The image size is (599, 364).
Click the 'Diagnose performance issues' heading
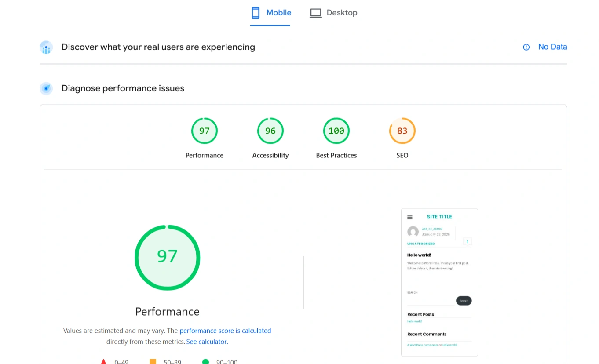123,88
